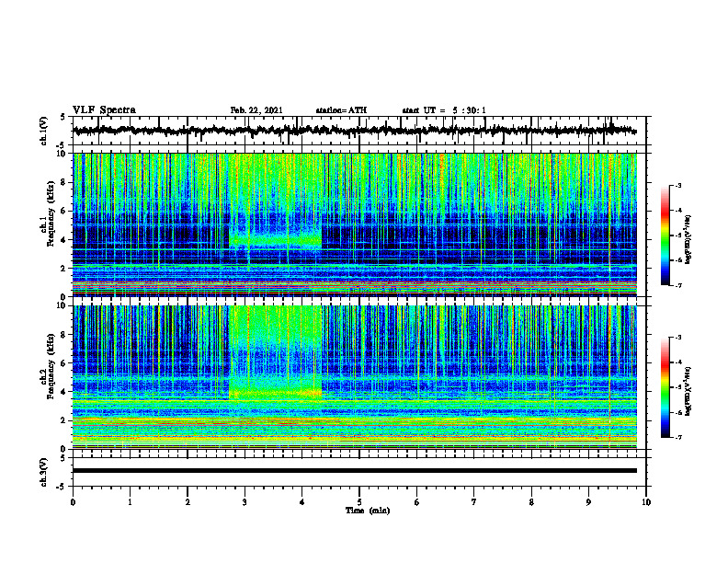
Task: Click the "-3" value on ch.1 colorbar
Action: pos(678,185)
